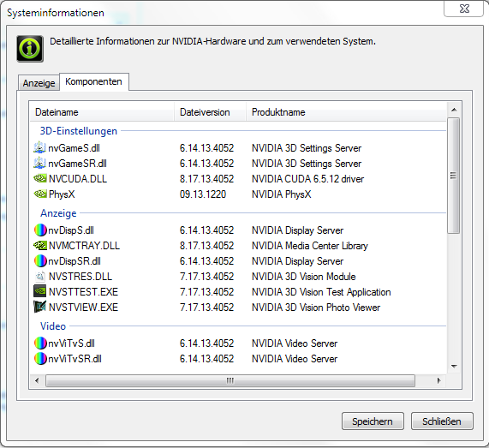Click the horizontal scrollbar right arrow

point(438,380)
